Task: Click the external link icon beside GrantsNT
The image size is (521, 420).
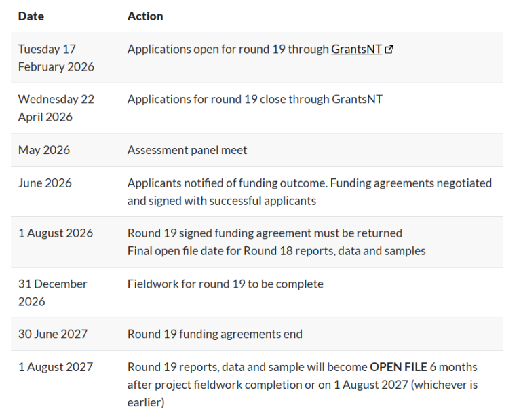Action: coord(389,50)
